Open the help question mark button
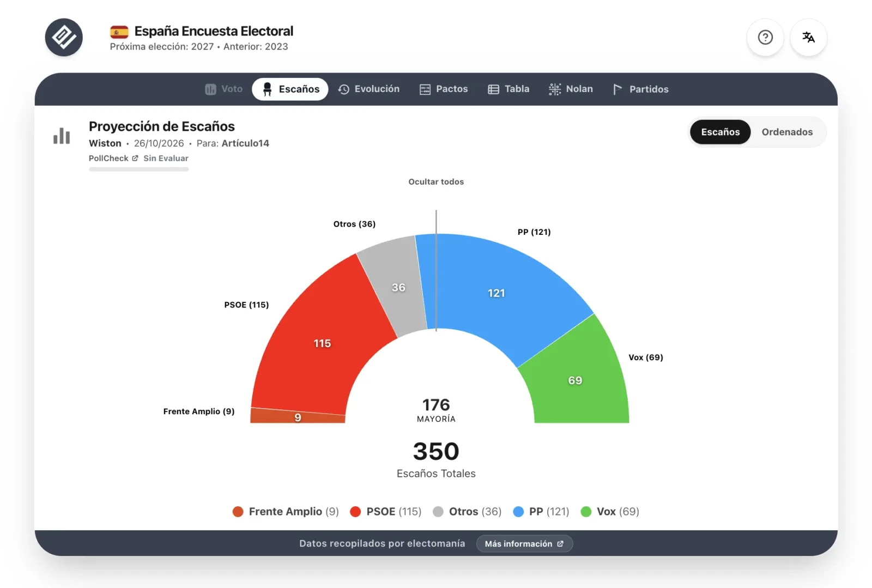The image size is (872, 588). coord(765,37)
